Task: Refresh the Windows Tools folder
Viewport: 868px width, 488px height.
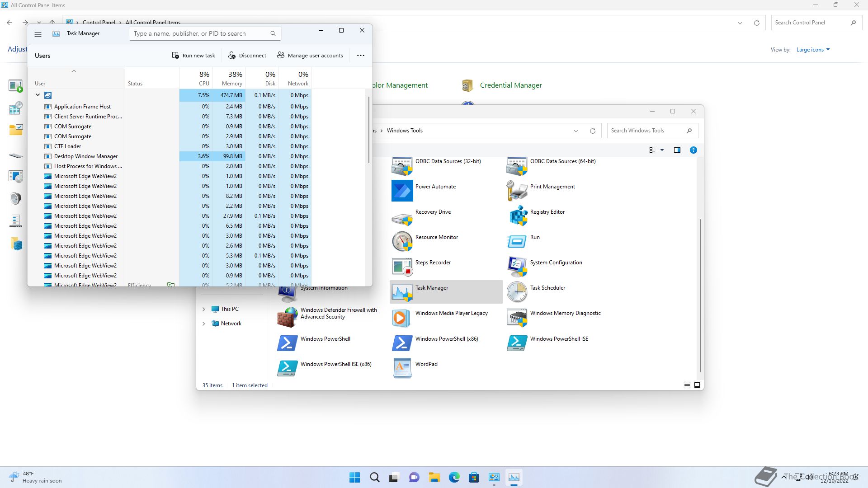Action: [x=593, y=131]
